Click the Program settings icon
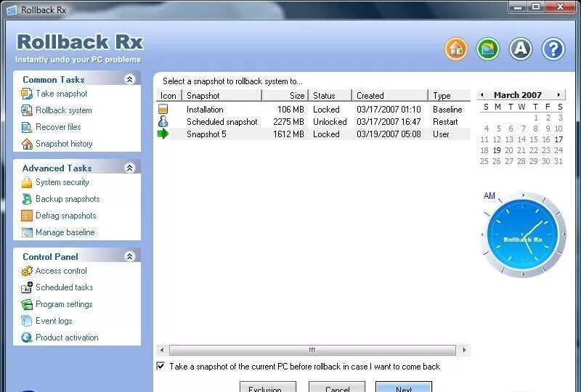Viewport: 581px width, 392px height. [x=27, y=304]
